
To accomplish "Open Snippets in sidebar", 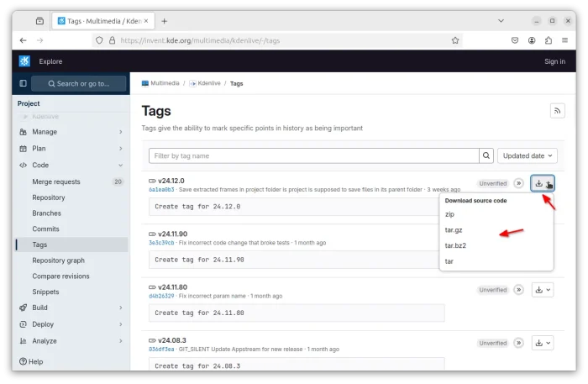I will point(45,292).
